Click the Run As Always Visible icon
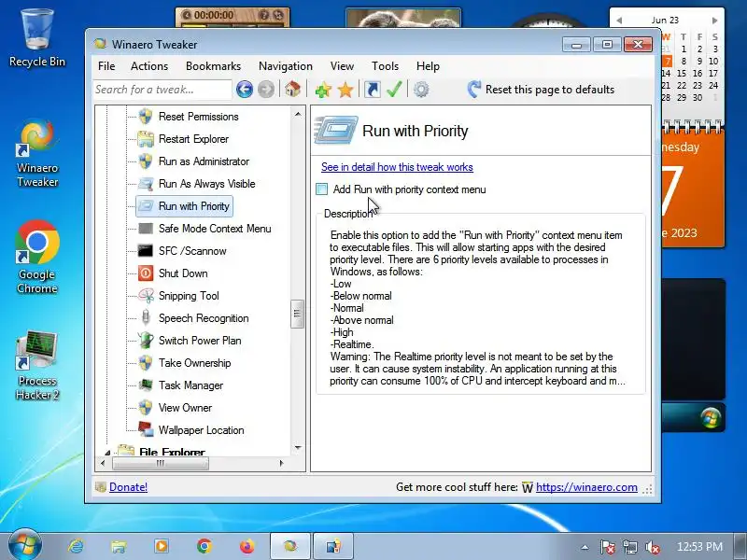The width and height of the screenshot is (747, 560). coord(146,183)
